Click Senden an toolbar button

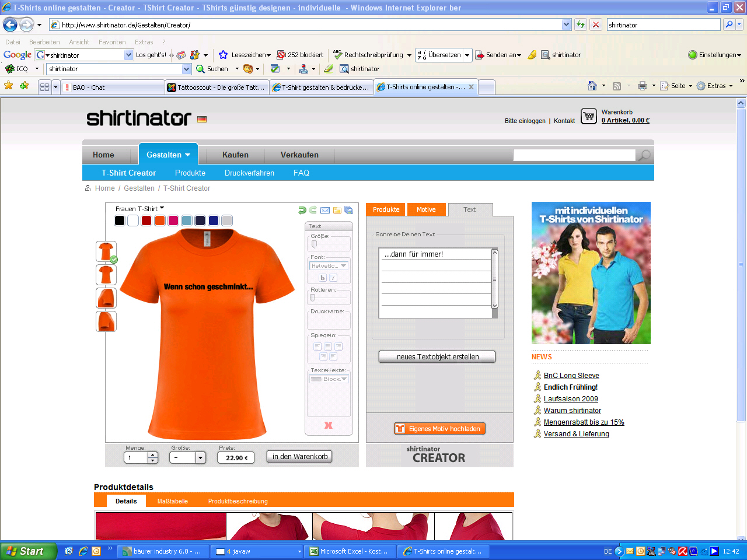pos(498,55)
